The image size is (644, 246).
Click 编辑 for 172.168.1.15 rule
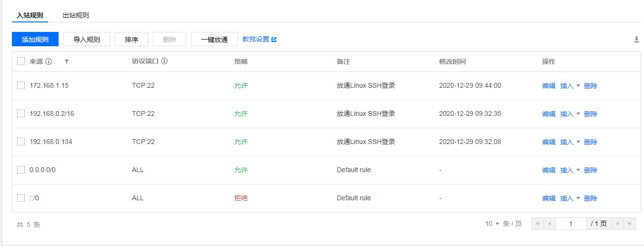[549, 86]
